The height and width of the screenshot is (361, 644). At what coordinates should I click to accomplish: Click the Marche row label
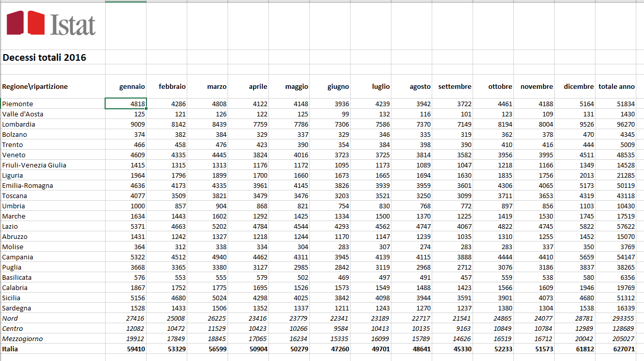tap(14, 216)
